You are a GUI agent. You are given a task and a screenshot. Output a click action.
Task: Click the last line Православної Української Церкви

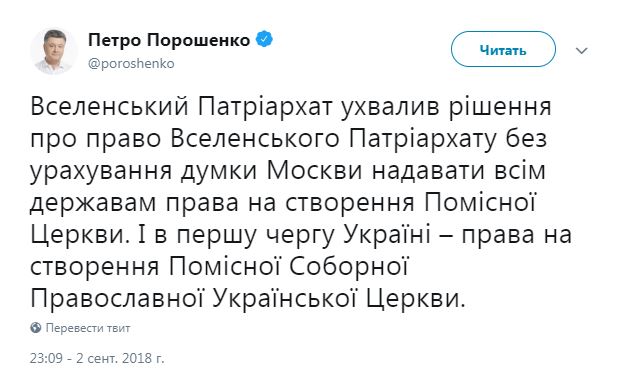(x=248, y=299)
